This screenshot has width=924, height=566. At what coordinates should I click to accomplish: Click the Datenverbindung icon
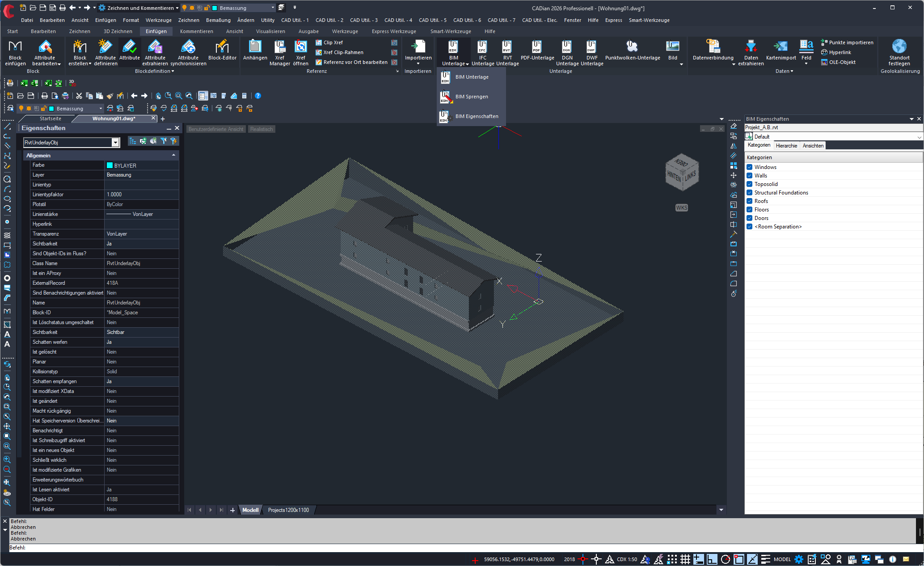(x=713, y=46)
